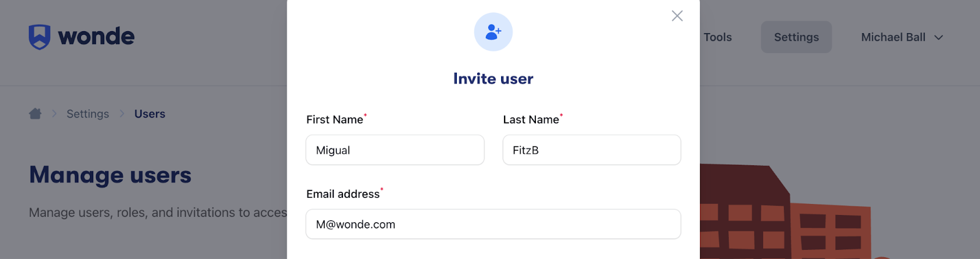This screenshot has height=259, width=980.
Task: Open the Tools menu in navigation
Action: coord(717,37)
